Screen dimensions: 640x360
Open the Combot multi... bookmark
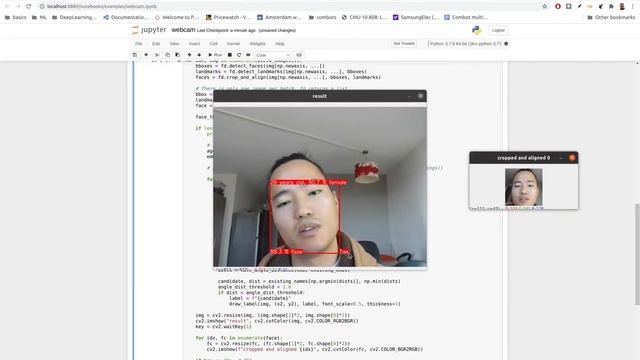tap(466, 17)
